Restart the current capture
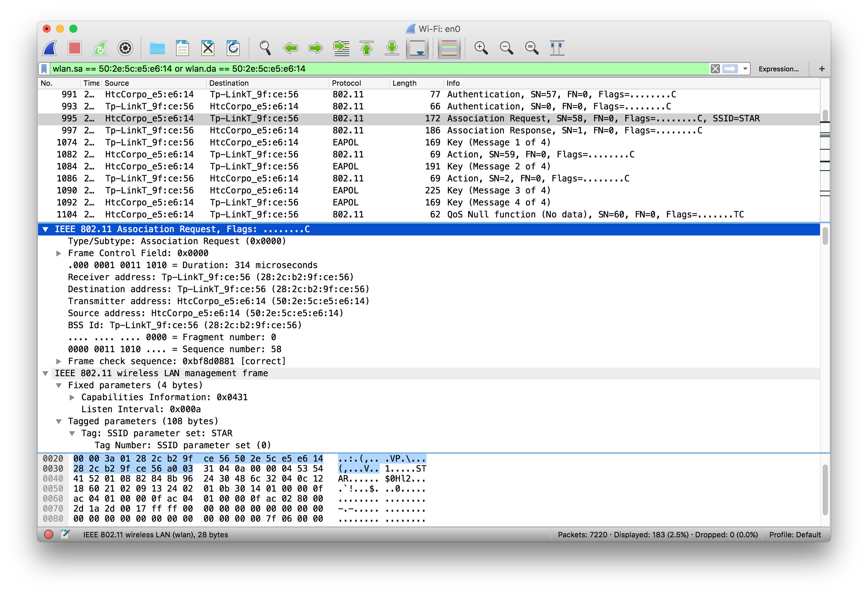This screenshot has width=868, height=595. pos(99,48)
